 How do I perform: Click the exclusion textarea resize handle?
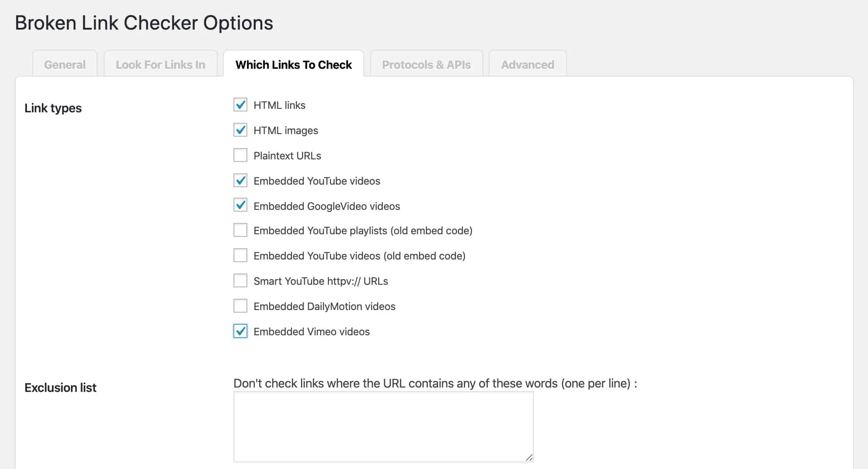point(529,457)
